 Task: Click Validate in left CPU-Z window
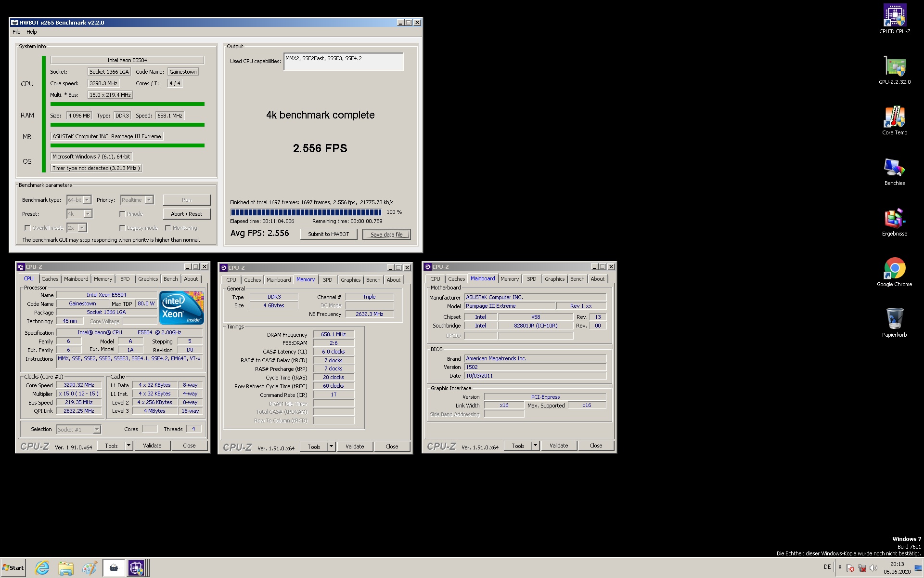point(152,446)
